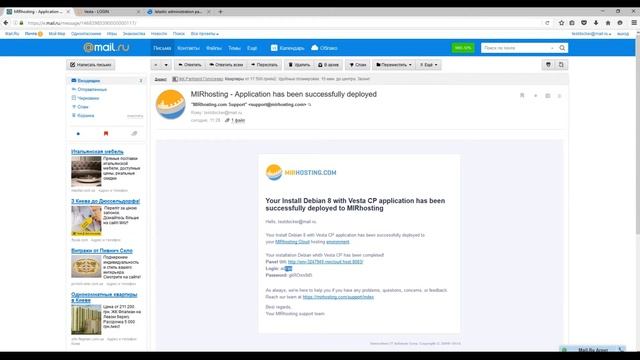Click the @mail.ru logo
The image size is (640, 360).
click(x=106, y=48)
